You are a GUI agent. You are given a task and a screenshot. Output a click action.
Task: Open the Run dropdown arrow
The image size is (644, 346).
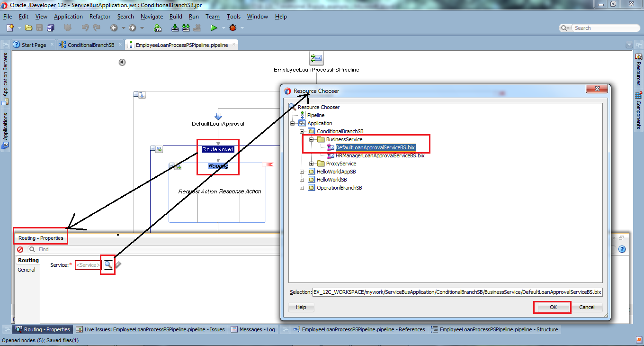click(223, 28)
